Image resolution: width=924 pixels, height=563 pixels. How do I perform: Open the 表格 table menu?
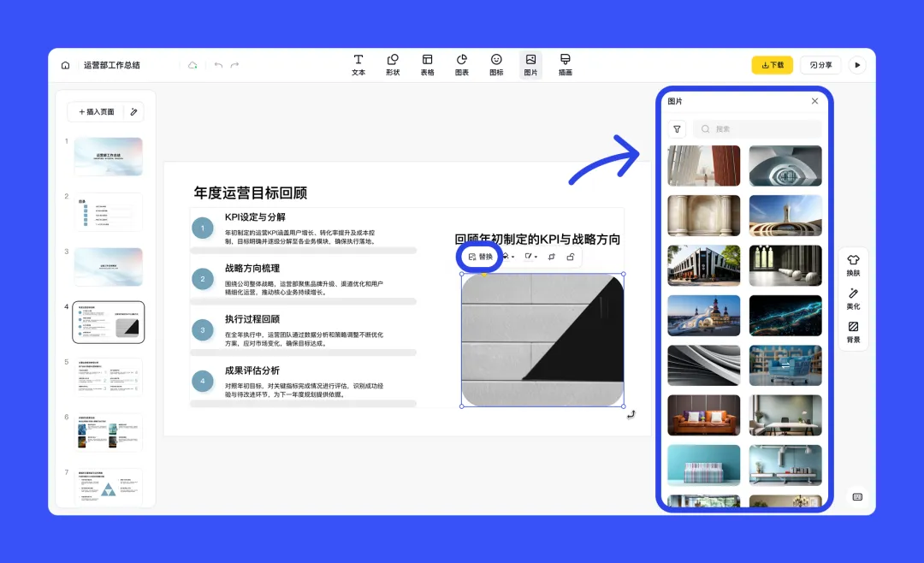tap(427, 64)
